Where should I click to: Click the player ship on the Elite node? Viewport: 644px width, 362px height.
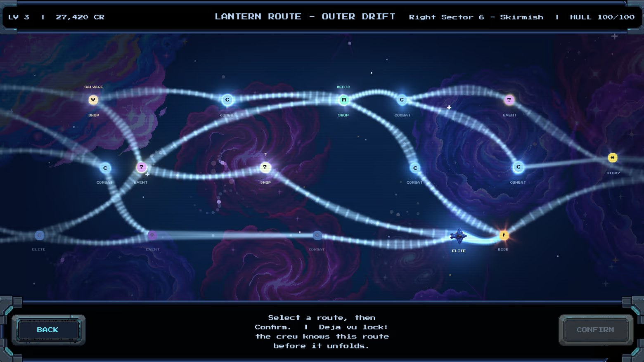(458, 236)
